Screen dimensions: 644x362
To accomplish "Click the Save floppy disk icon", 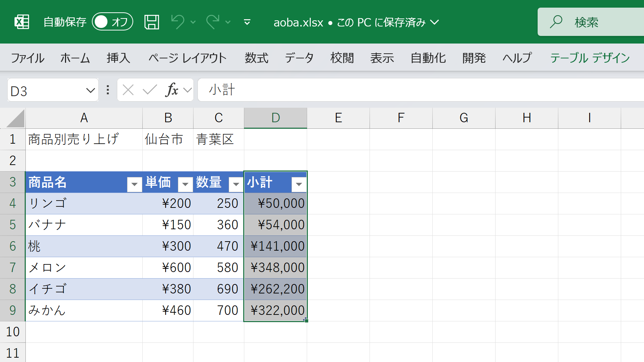I will [152, 22].
